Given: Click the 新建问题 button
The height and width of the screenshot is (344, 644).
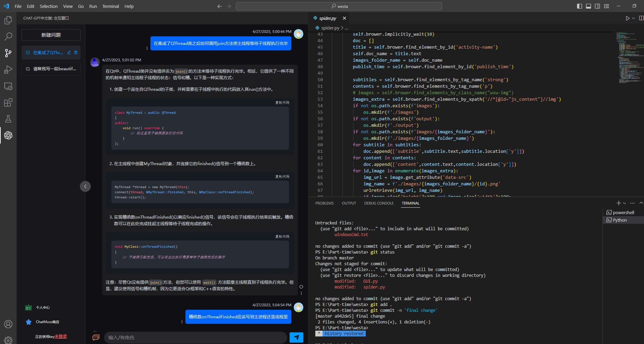Looking at the screenshot, I should tap(51, 35).
